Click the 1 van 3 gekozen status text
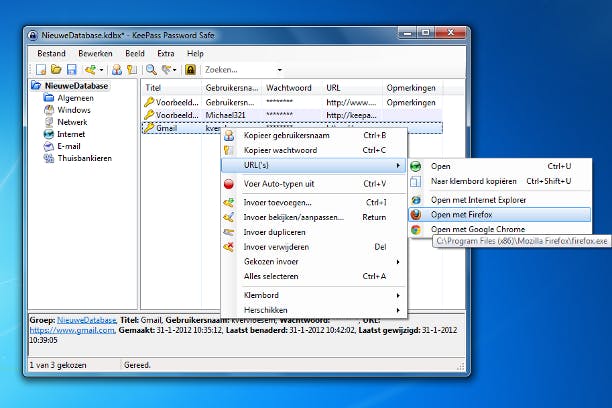 [58, 365]
